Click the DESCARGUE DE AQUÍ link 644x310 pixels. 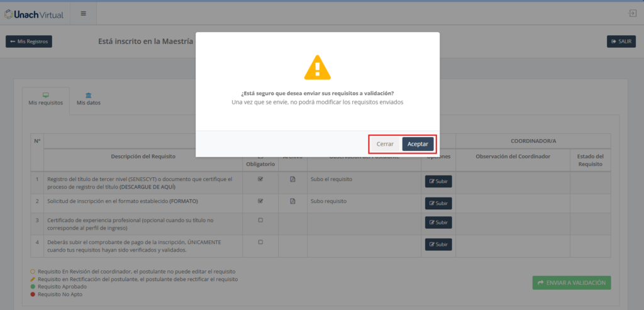pos(149,187)
